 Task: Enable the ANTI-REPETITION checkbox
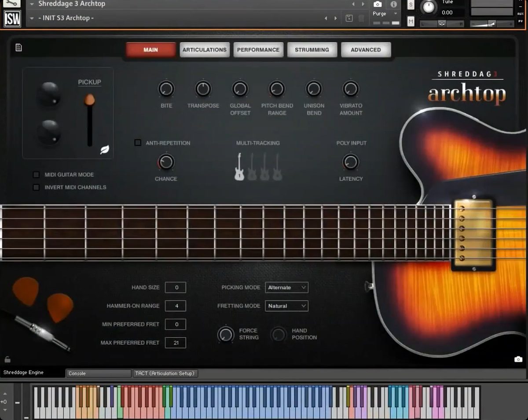[138, 143]
